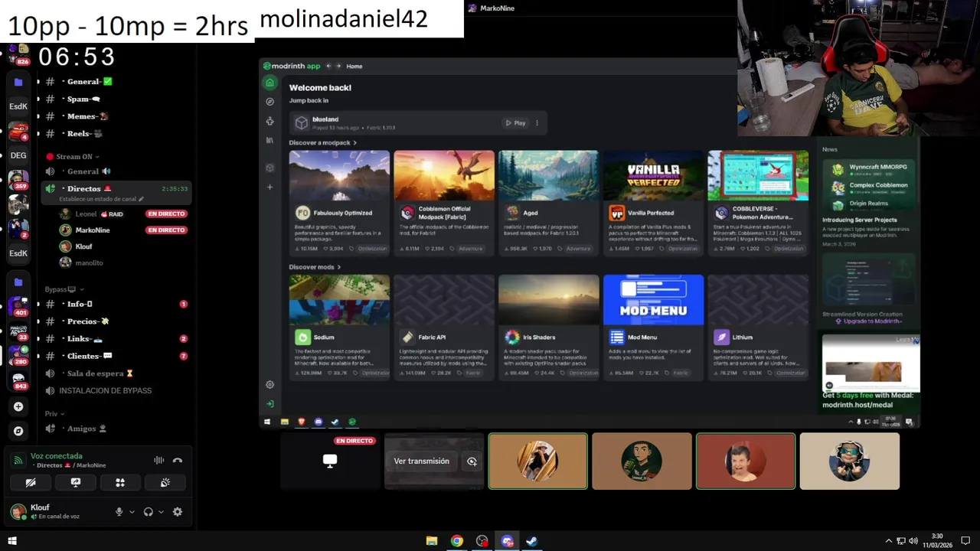980x551 pixels.
Task: Open soundboard in voice panel
Action: [x=165, y=483]
